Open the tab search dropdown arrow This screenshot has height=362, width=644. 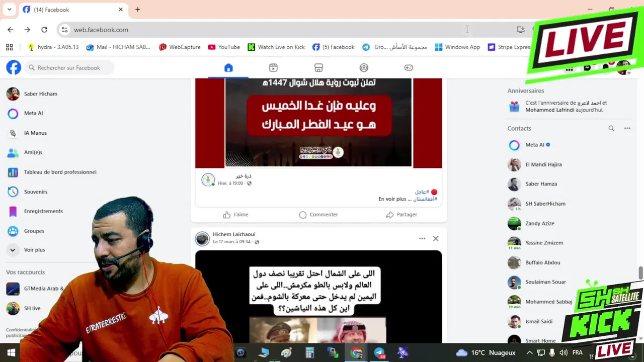pos(9,10)
